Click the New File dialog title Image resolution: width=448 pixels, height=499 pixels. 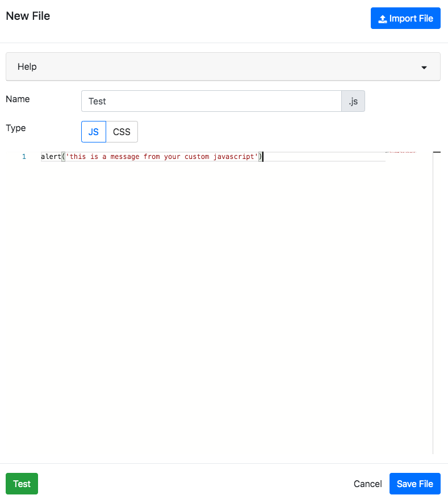[28, 16]
